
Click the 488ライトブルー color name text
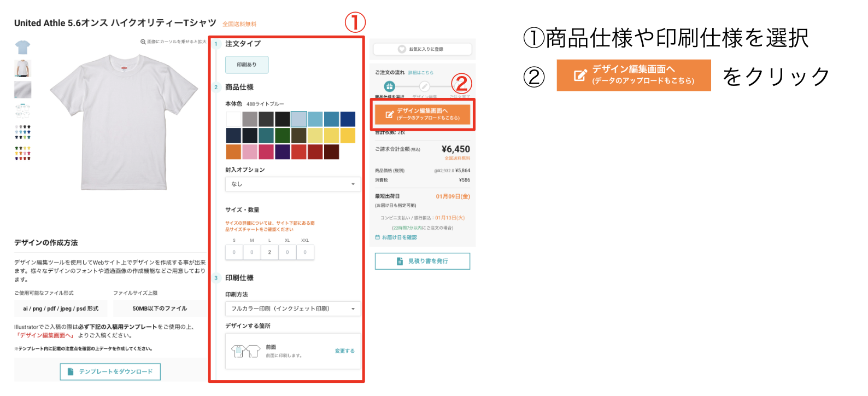(x=265, y=104)
